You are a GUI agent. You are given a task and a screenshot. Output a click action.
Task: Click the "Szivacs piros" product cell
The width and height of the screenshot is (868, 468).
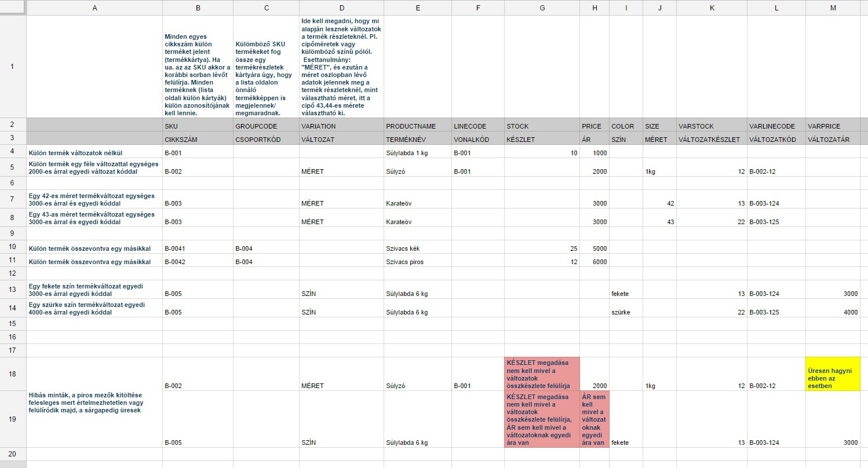(x=417, y=262)
